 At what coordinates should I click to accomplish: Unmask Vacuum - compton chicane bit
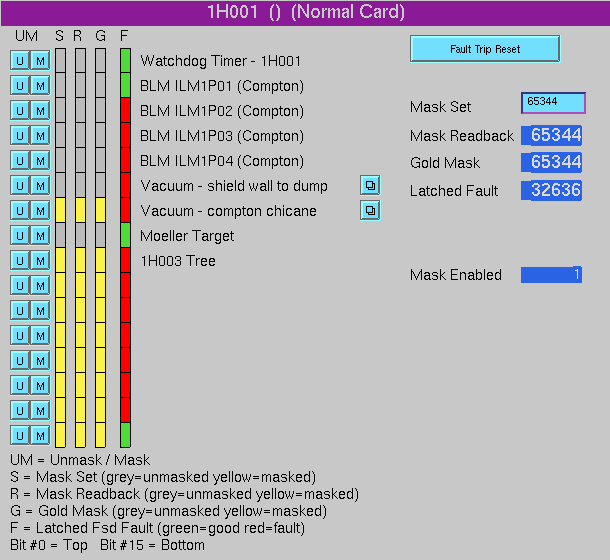20,211
